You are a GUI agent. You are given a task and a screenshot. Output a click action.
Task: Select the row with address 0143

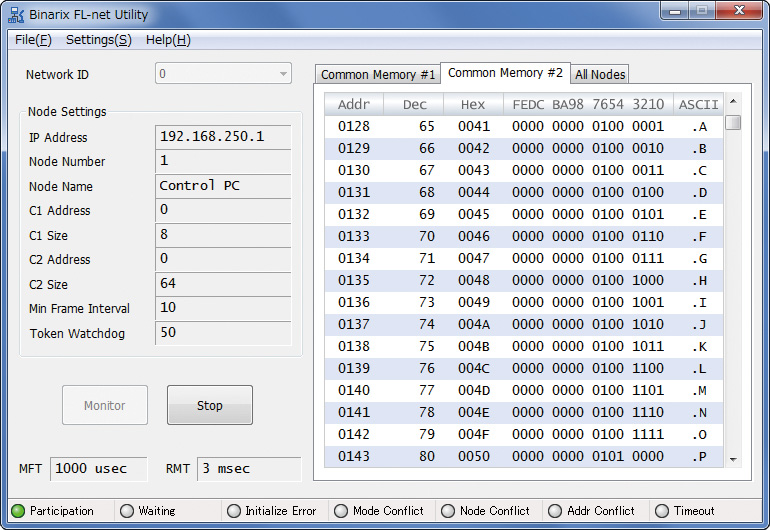tap(523, 456)
